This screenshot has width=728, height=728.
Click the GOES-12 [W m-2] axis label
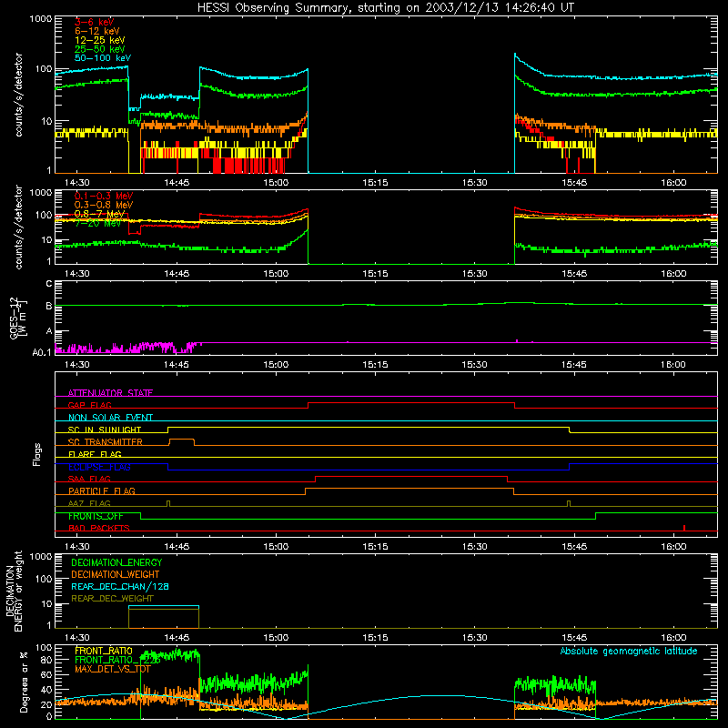pos(17,318)
